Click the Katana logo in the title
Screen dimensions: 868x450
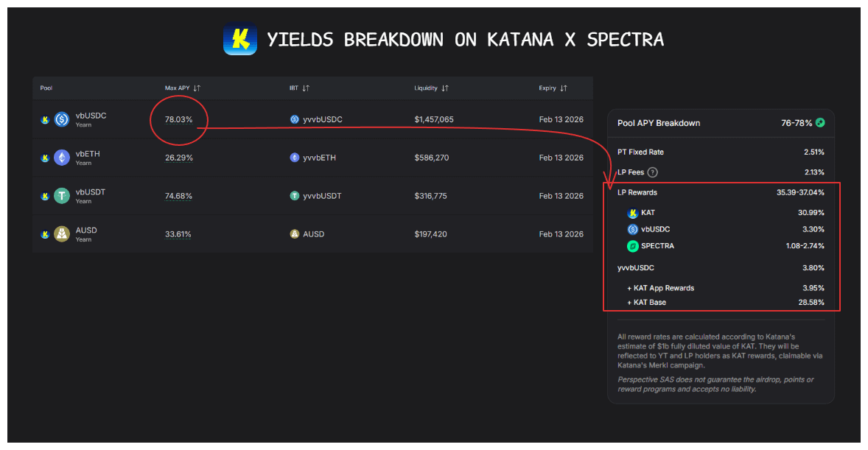point(240,39)
